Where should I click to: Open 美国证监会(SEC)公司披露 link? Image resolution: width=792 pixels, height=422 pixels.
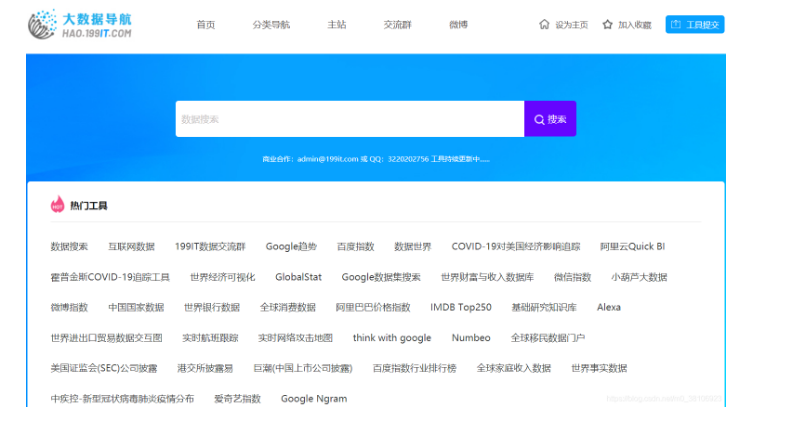tap(104, 368)
